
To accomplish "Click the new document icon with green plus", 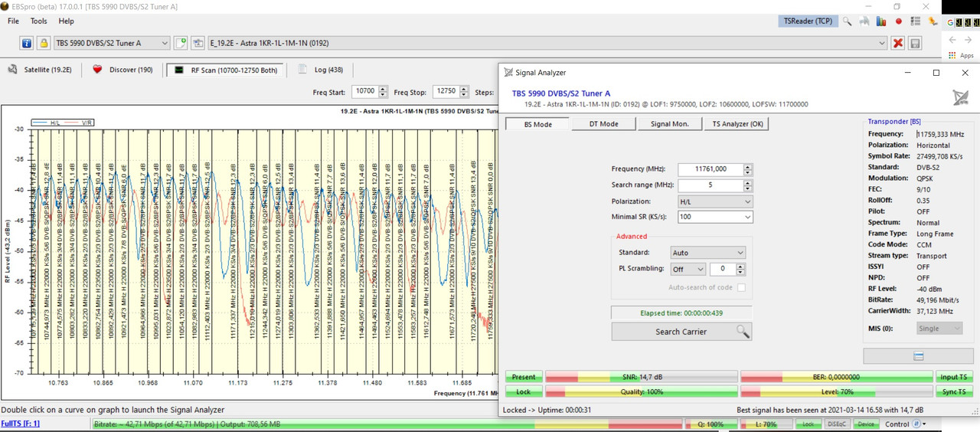I will (181, 43).
